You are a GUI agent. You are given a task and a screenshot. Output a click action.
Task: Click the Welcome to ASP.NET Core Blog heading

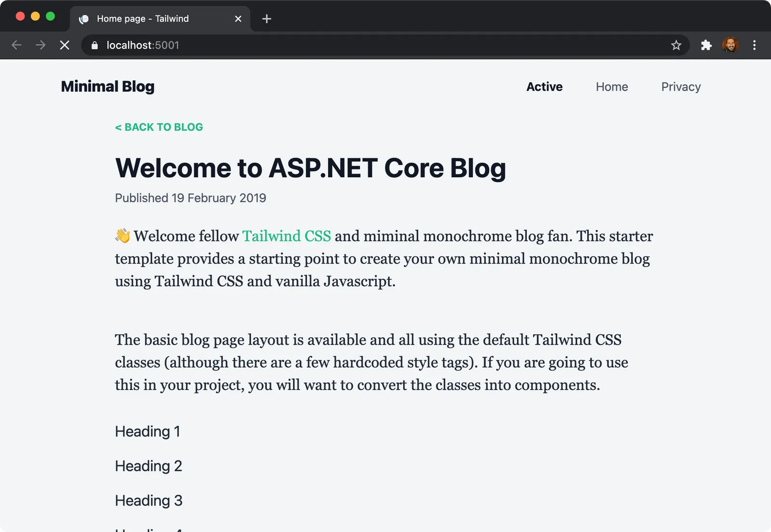[x=311, y=168]
